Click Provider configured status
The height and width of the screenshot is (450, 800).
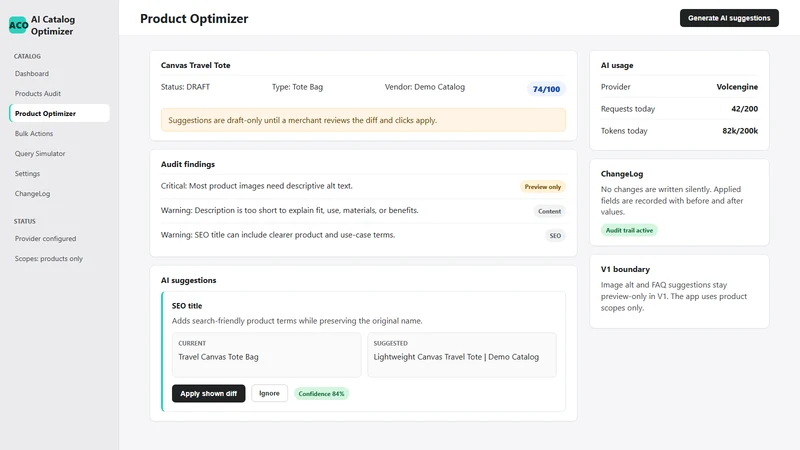click(x=45, y=238)
